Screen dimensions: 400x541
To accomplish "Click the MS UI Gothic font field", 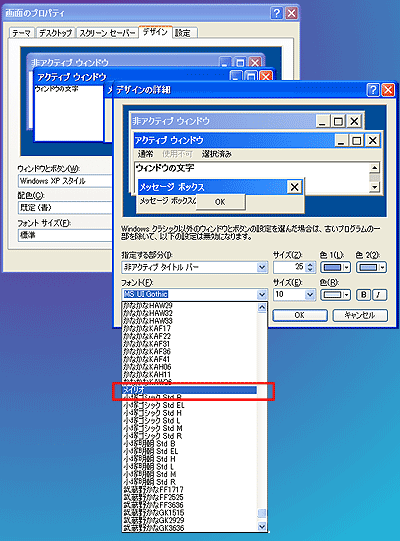I will tap(189, 294).
